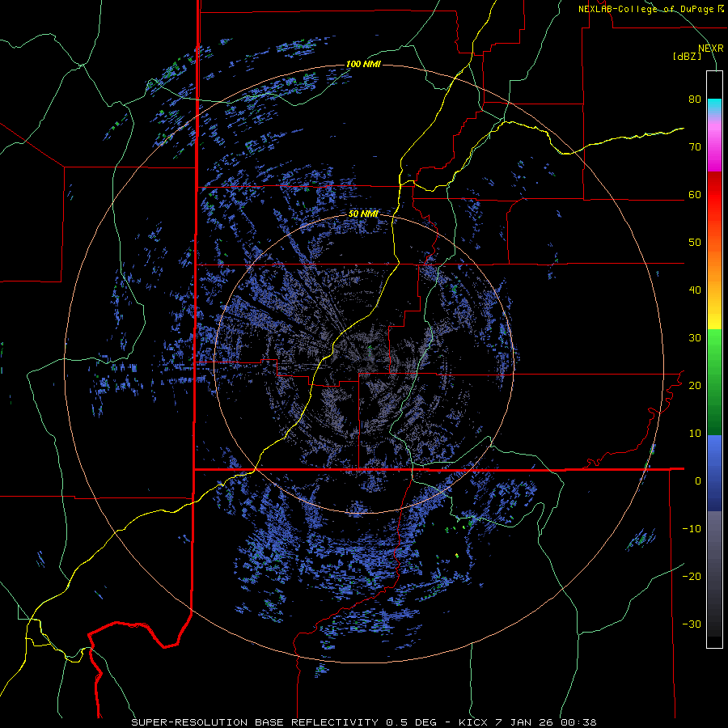The image size is (728, 728).
Task: Click the 10 dBZ scale value
Action: (x=695, y=434)
